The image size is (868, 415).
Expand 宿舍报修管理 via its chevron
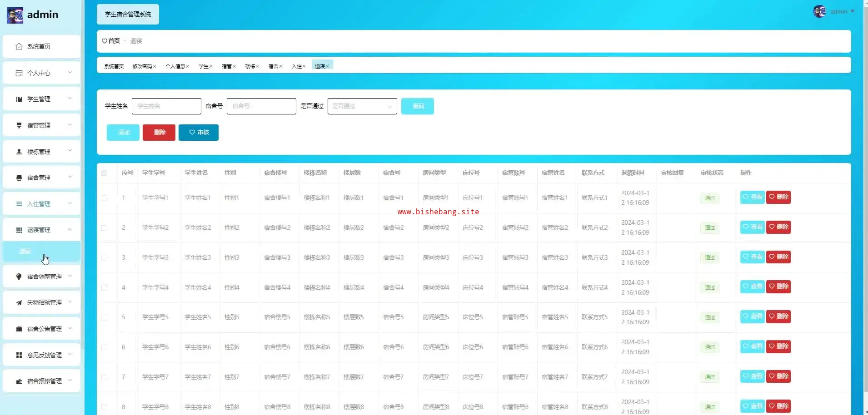70,380
